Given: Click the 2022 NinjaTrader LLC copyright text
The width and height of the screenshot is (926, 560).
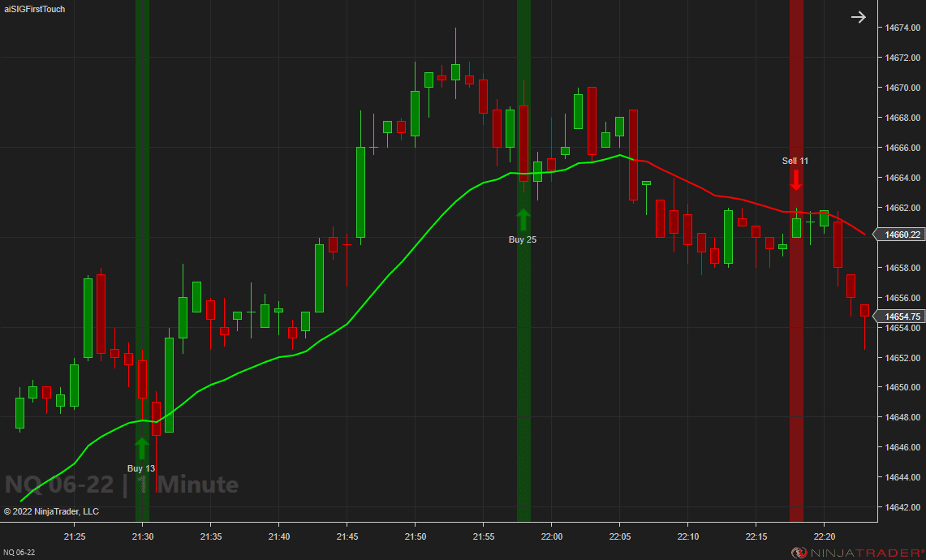Looking at the screenshot, I should [51, 511].
